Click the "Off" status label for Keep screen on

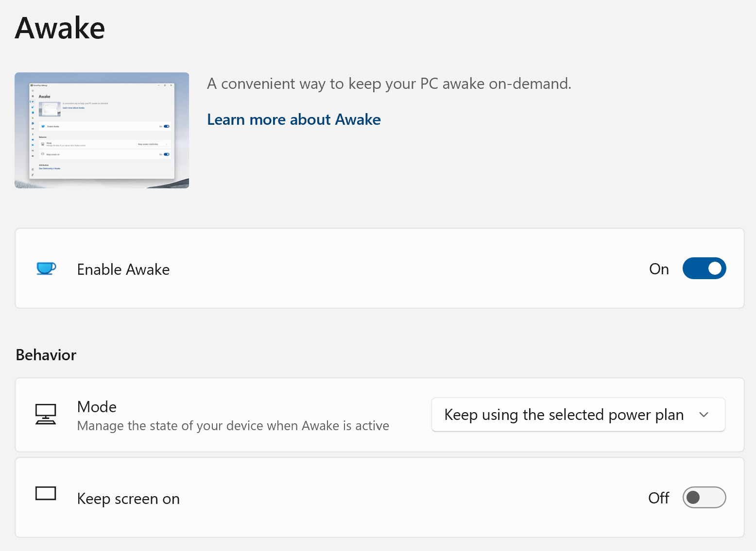click(658, 498)
